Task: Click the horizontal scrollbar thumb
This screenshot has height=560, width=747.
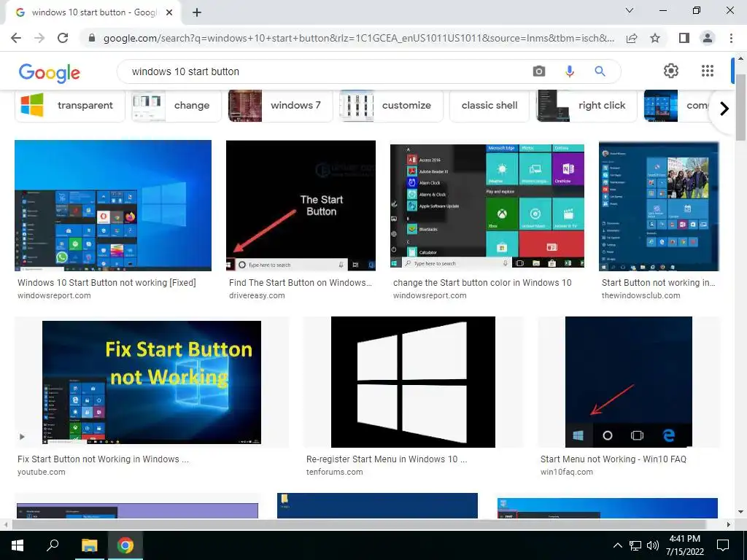Action: pos(359,524)
